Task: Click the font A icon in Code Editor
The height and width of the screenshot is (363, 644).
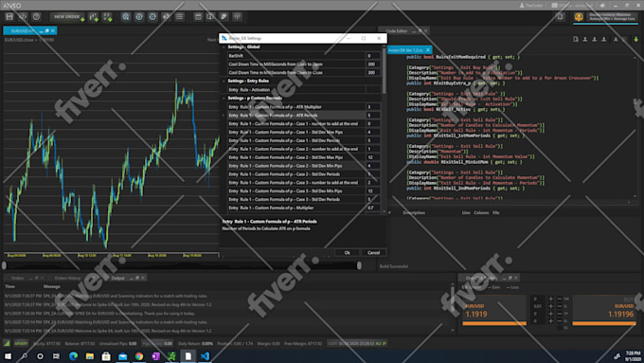Action: point(616,40)
